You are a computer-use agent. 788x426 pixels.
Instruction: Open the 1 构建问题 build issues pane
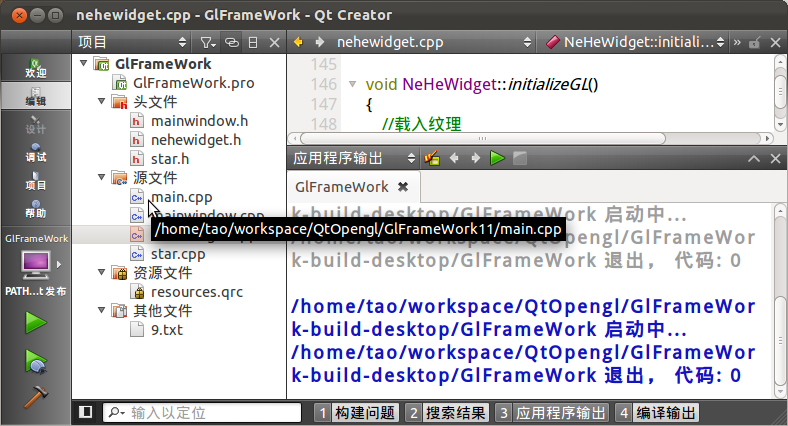click(x=357, y=413)
